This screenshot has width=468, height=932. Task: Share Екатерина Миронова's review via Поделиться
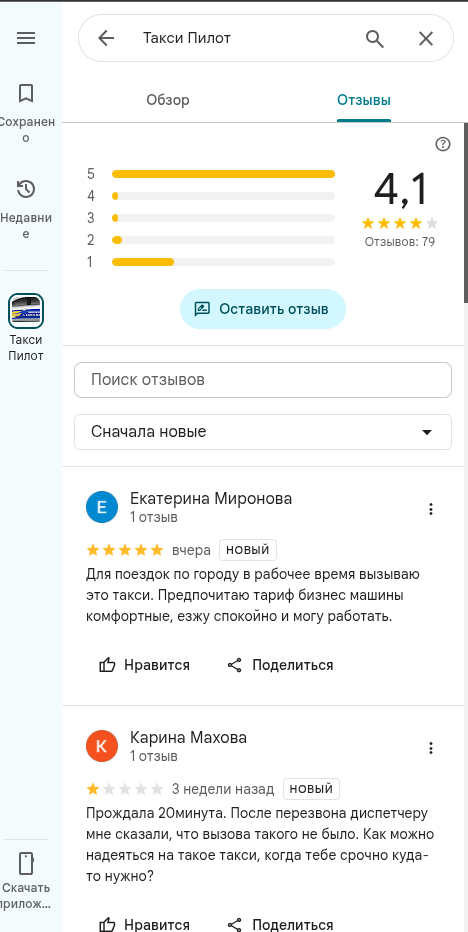coord(280,665)
